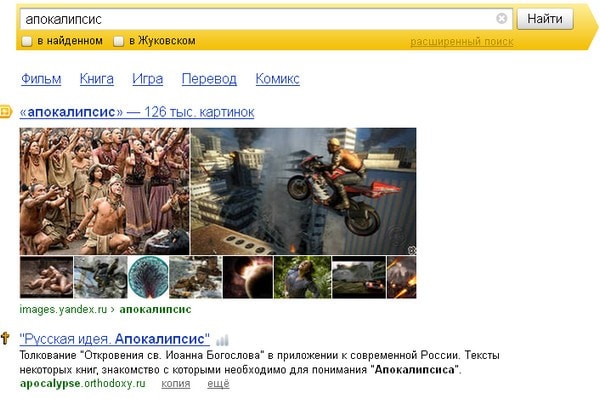Open «расширенный поиск» advanced search link
Image resolution: width=600 pixels, height=399 pixels.
pyautogui.click(x=461, y=42)
